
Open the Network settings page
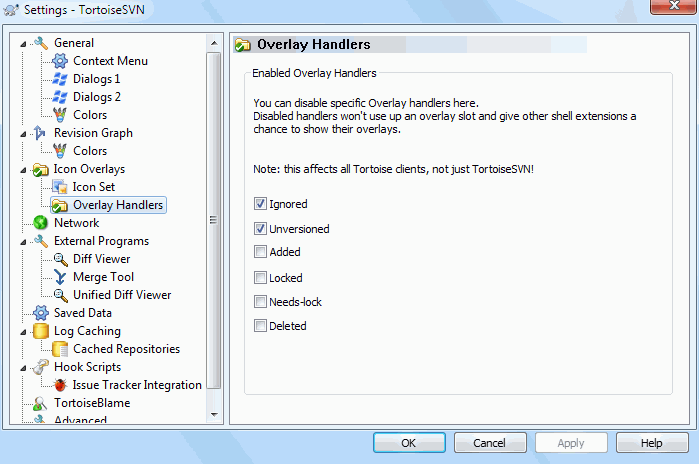[x=76, y=223]
